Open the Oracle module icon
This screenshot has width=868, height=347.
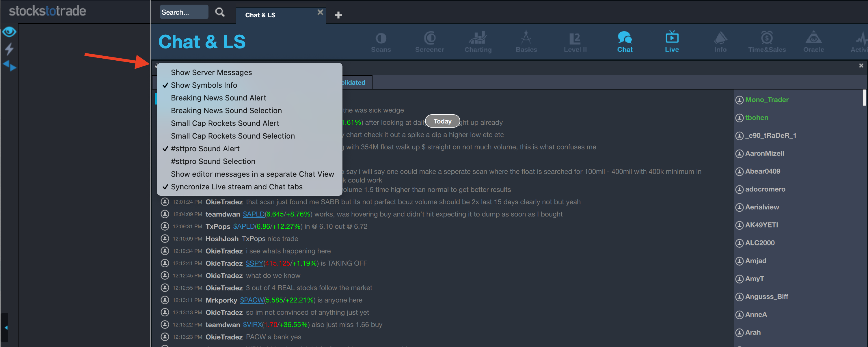click(x=813, y=42)
